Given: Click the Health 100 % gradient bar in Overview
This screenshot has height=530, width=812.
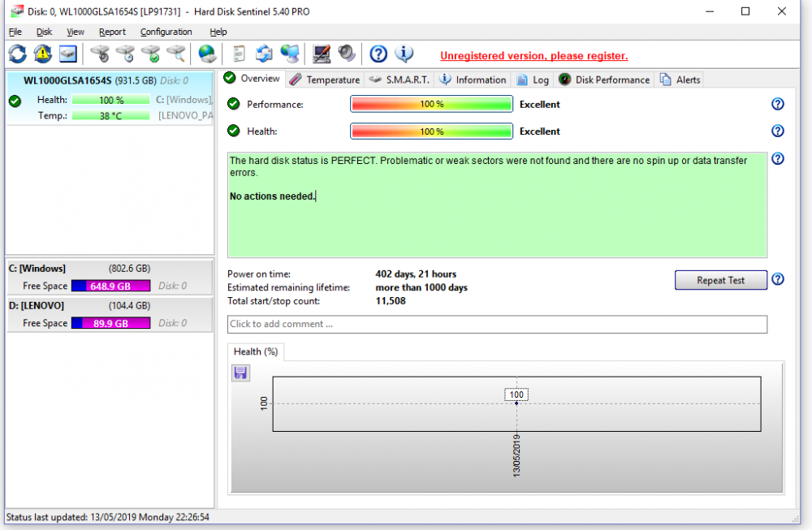Looking at the screenshot, I should click(x=431, y=131).
